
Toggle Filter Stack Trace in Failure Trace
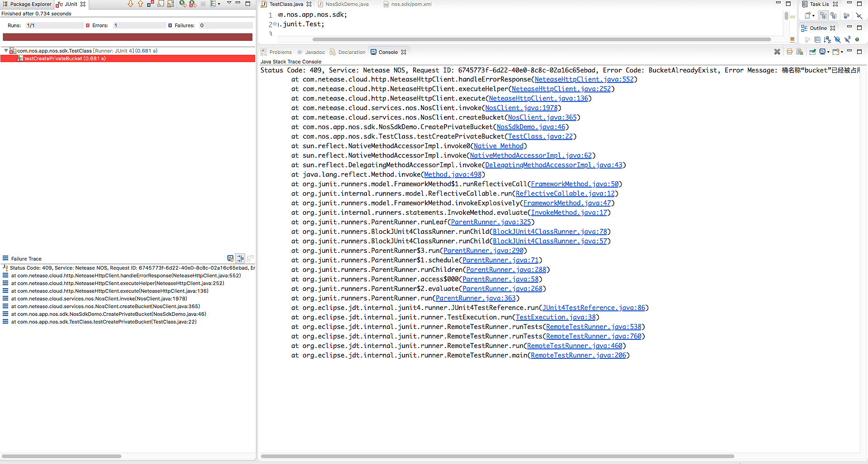click(x=240, y=259)
